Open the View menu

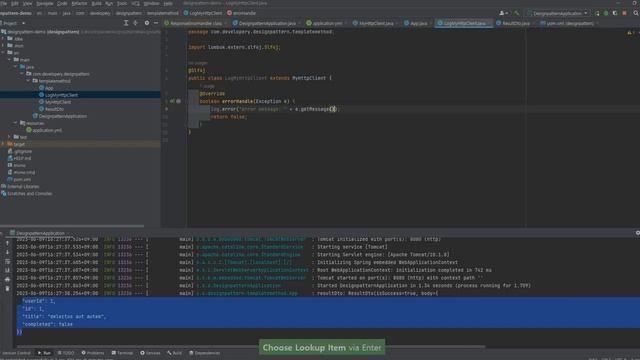click(x=27, y=3)
